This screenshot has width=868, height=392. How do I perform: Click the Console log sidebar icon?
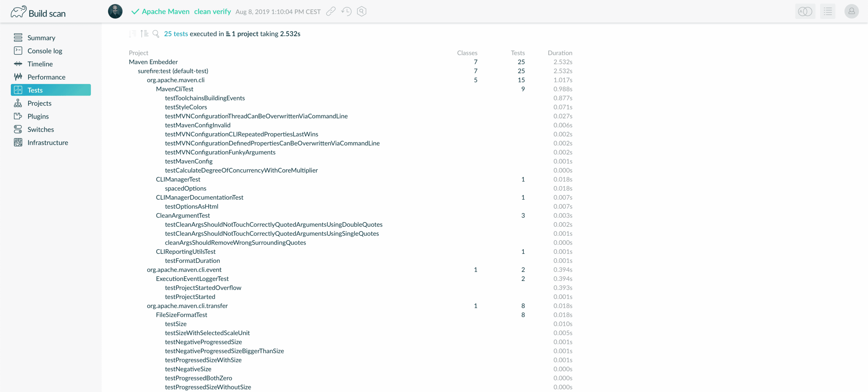(18, 51)
